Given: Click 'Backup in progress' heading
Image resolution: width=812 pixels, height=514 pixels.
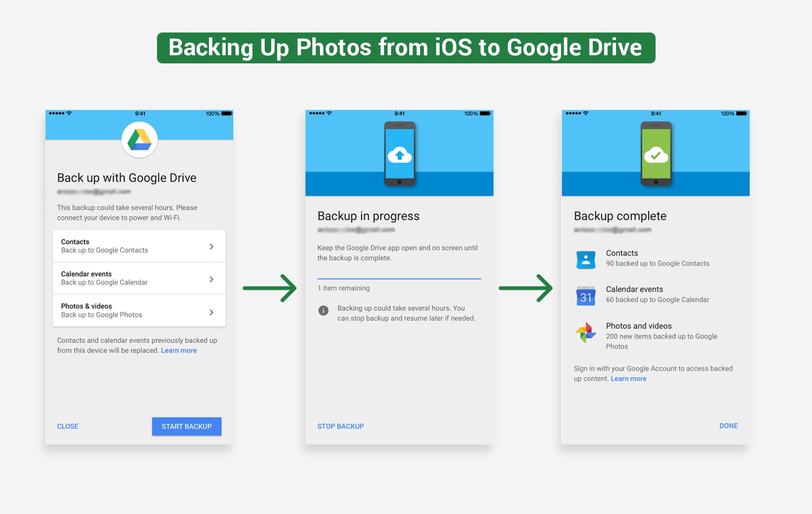Looking at the screenshot, I should (x=369, y=216).
